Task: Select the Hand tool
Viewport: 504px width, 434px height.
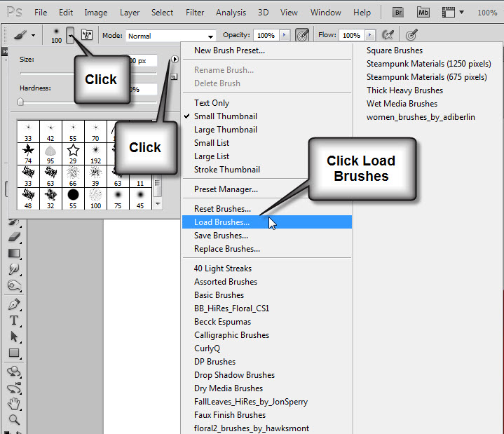Action: pos(14,403)
